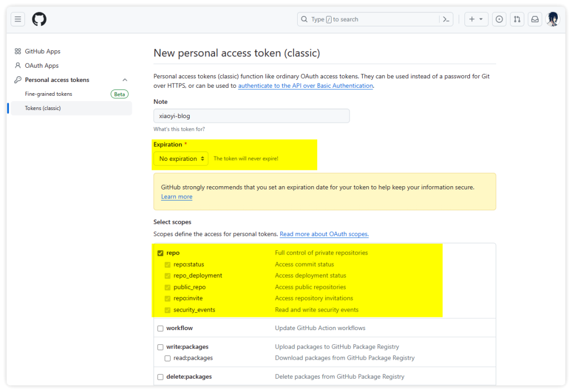Collapse the Personal access tokens section
Viewport: 572px width, 392px height.
pos(125,80)
